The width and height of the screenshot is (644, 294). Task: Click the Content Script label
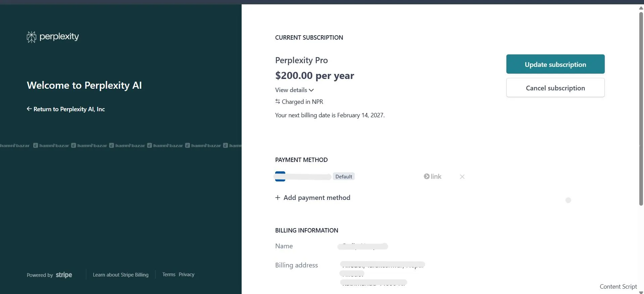tap(618, 287)
